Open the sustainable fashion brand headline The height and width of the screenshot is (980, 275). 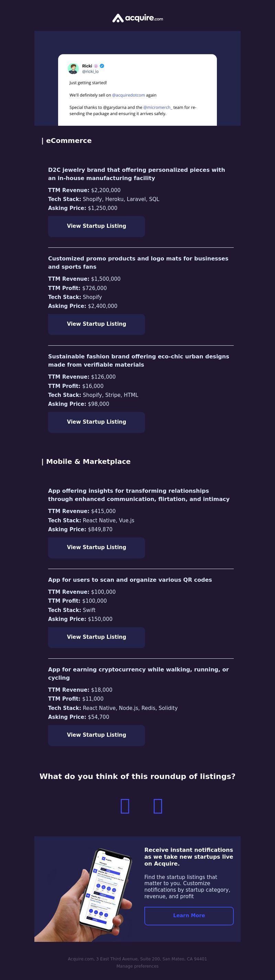coord(139,360)
